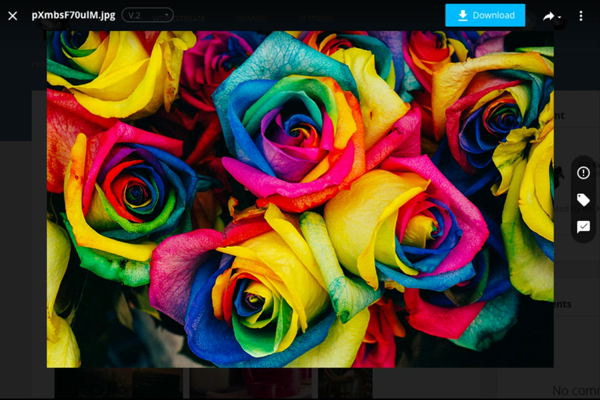Image resolution: width=600 pixels, height=400 pixels.
Task: Open the approval checkmark comment icon
Action: [x=583, y=227]
